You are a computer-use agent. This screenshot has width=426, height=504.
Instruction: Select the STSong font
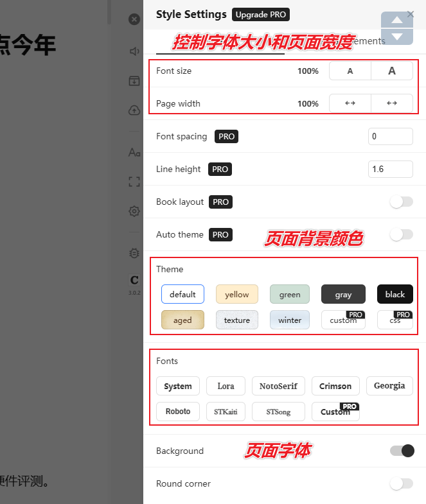pyautogui.click(x=278, y=412)
